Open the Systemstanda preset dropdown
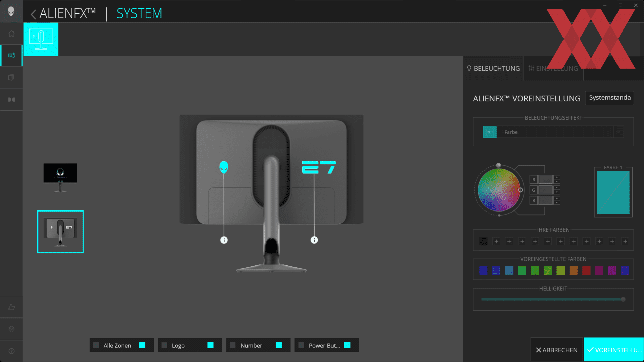 pyautogui.click(x=609, y=98)
